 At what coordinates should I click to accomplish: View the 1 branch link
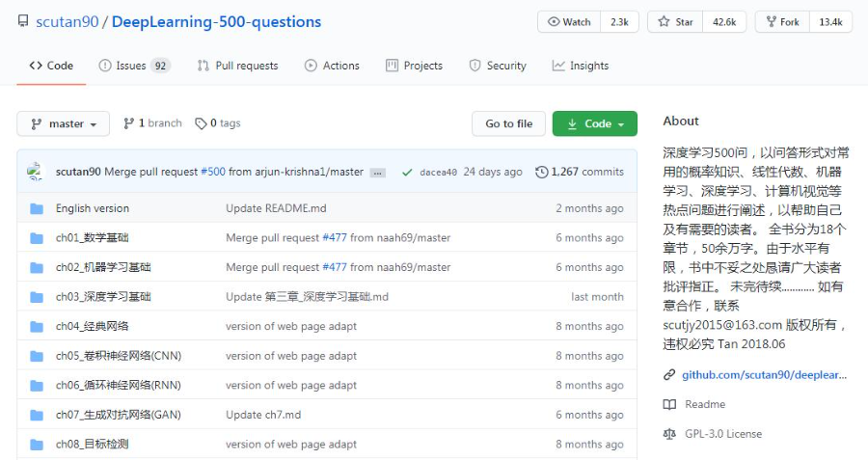pos(152,122)
